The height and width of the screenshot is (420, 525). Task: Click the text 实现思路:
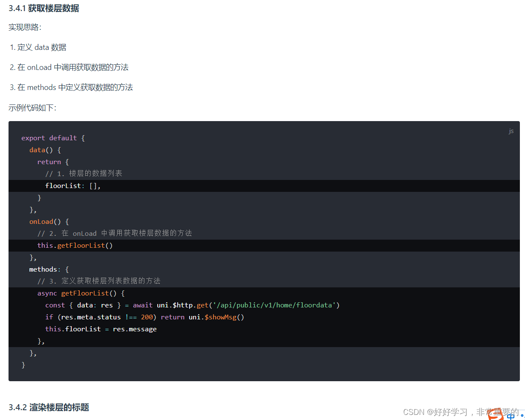(24, 27)
